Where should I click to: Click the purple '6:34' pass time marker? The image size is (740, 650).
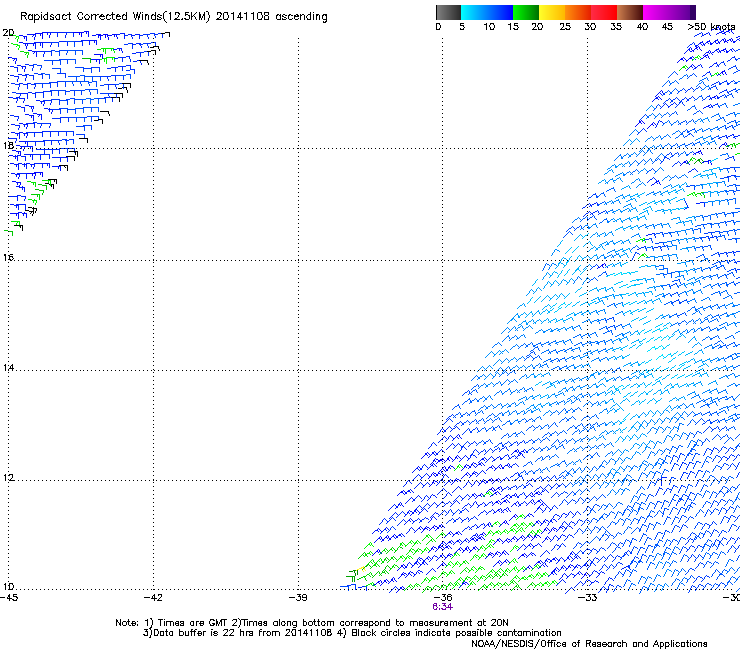442,607
